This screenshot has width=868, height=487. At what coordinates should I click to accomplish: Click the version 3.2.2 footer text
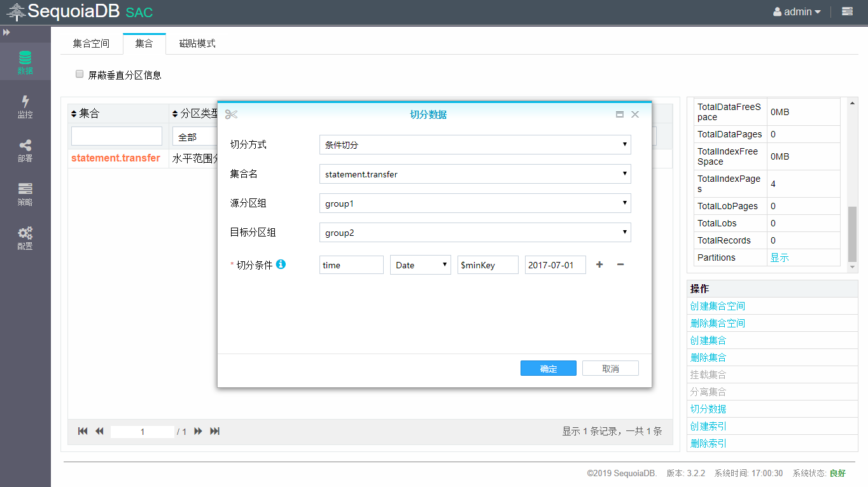[686, 473]
